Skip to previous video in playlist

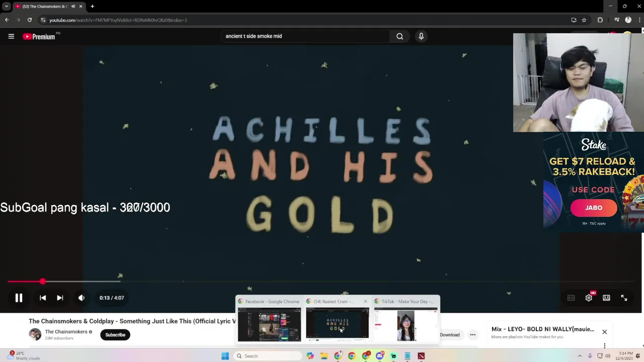[x=43, y=298]
